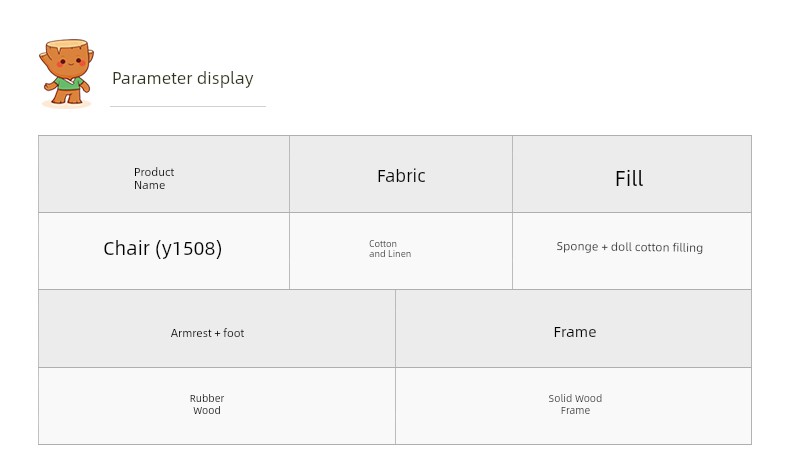Click the Solid Wood Frame cell
The height and width of the screenshot is (462, 790).
coord(573,406)
